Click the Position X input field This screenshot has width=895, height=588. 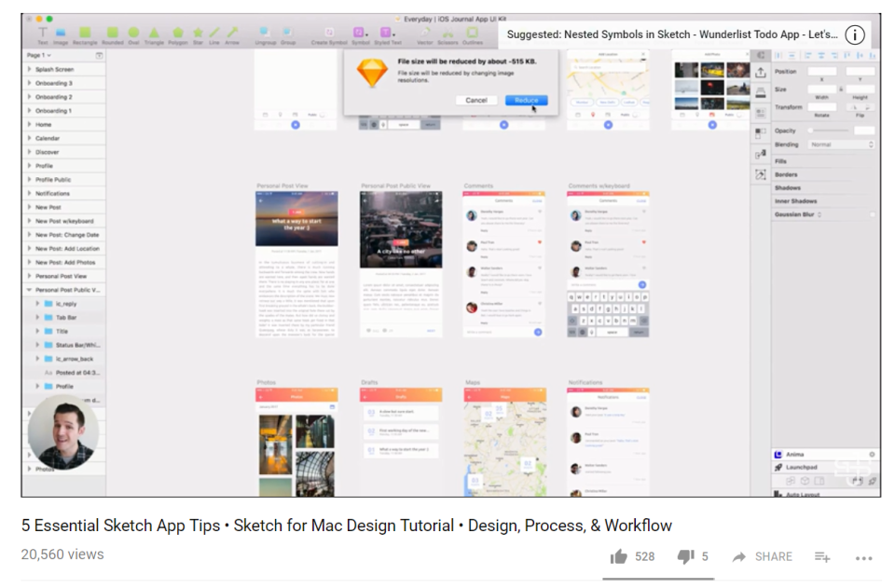click(821, 72)
